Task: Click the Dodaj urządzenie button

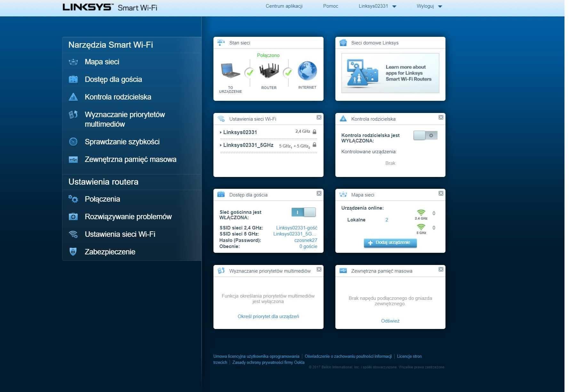Action: (390, 243)
